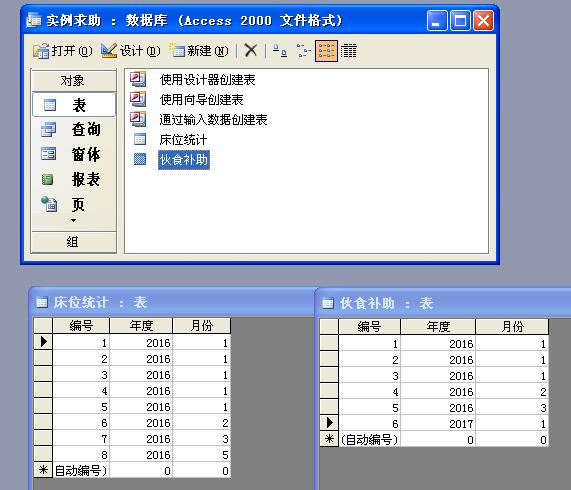Viewport: 571px width, 490px height.
Task: Open the 报表 (Reports) object category
Action: (74, 179)
